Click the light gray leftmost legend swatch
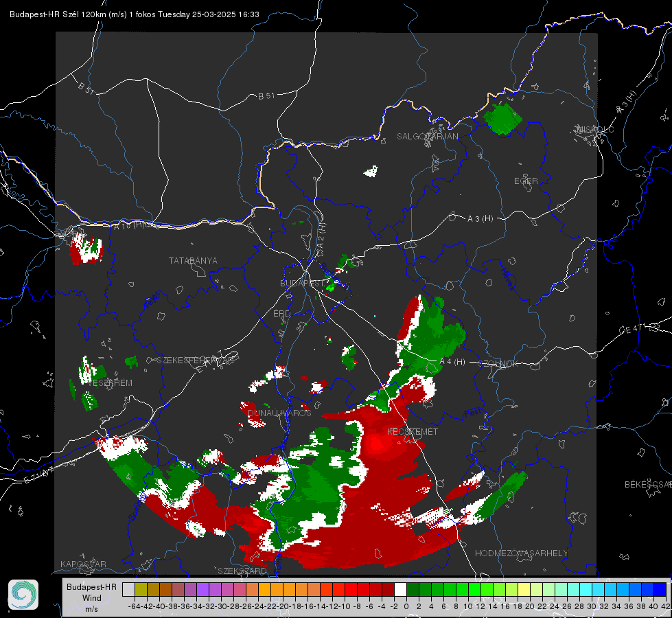 [x=128, y=590]
